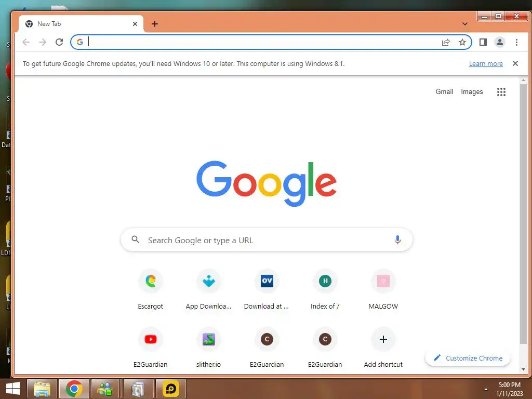This screenshot has width=532, height=399.
Task: Open the E2Guardian shortcut with the YouTube icon
Action: [x=150, y=348]
